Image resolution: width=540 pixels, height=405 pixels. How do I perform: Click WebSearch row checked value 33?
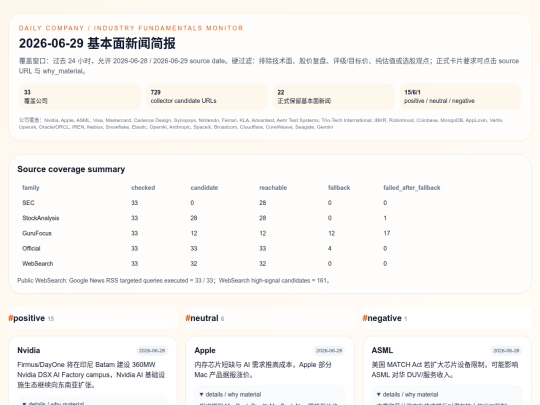click(x=134, y=263)
